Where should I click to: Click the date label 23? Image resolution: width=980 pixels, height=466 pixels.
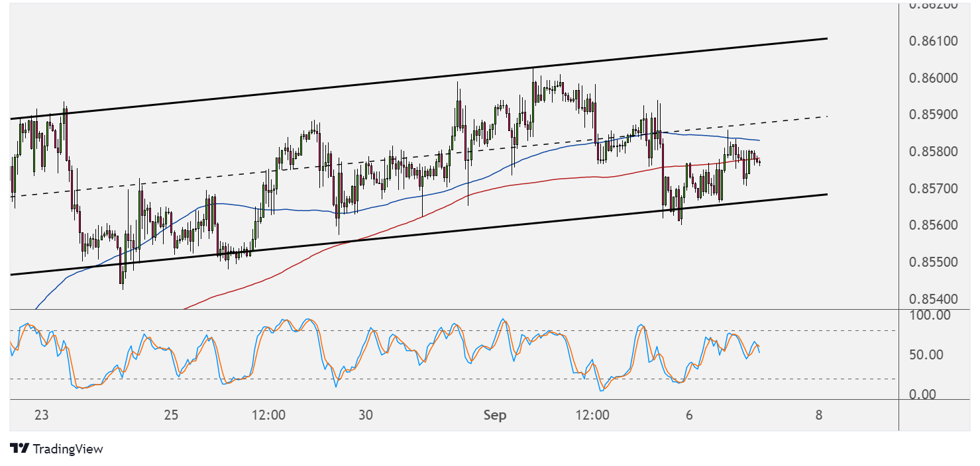[x=41, y=415]
